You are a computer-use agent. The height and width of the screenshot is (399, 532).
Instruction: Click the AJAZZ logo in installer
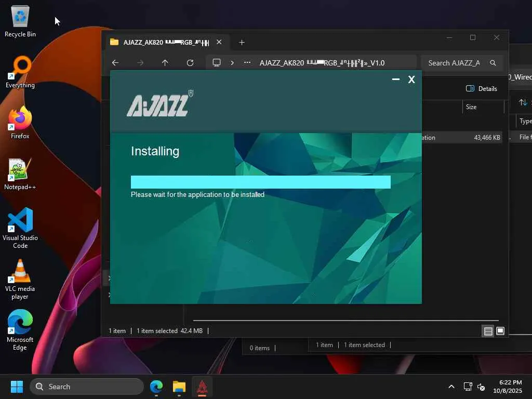coord(160,103)
